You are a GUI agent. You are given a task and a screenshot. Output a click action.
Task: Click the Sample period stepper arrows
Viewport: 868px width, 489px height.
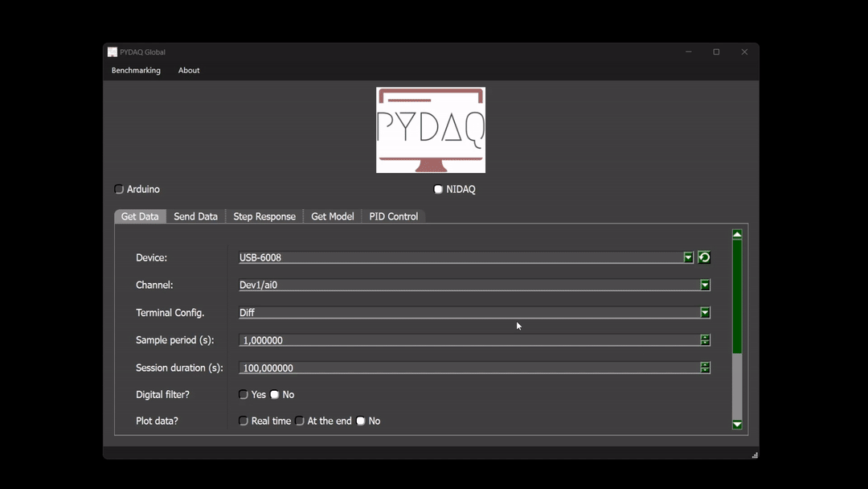(x=705, y=340)
